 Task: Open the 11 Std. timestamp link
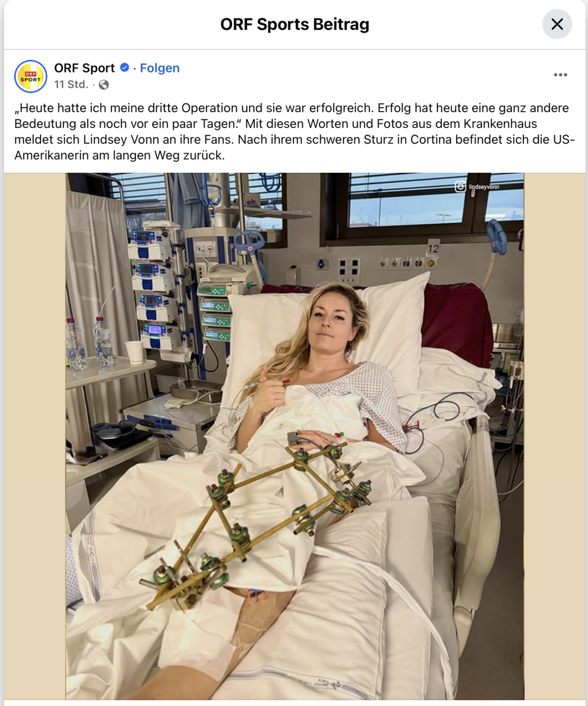click(x=71, y=85)
